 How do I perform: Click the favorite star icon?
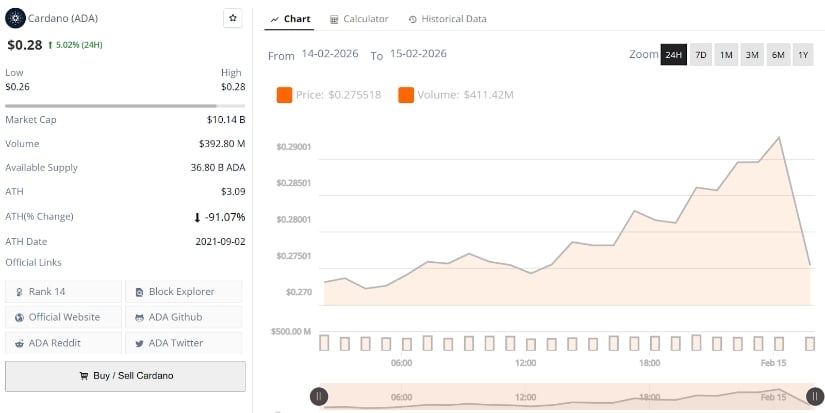point(232,18)
